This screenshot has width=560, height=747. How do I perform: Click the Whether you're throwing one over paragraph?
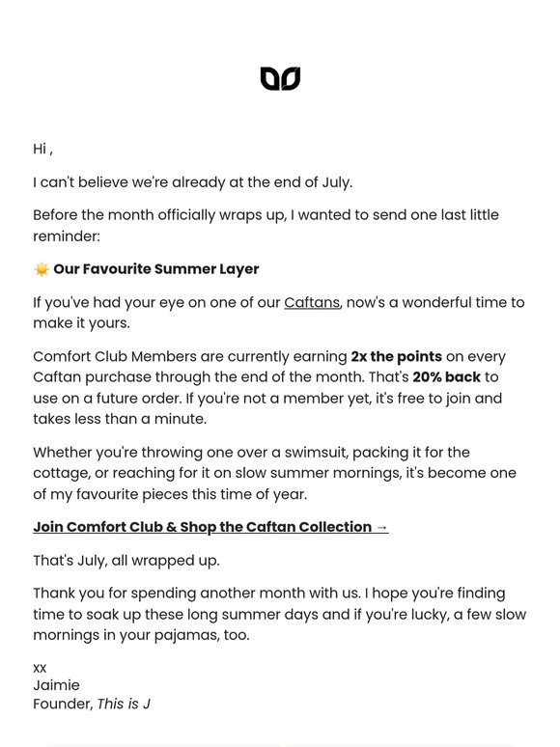click(x=274, y=473)
